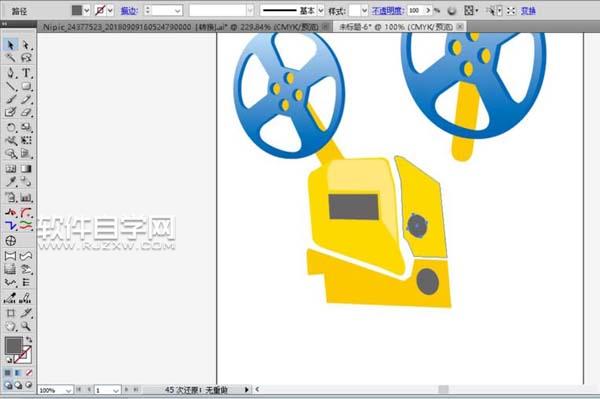Pick the Magic Wand tool
The image size is (600, 399).
point(10,58)
